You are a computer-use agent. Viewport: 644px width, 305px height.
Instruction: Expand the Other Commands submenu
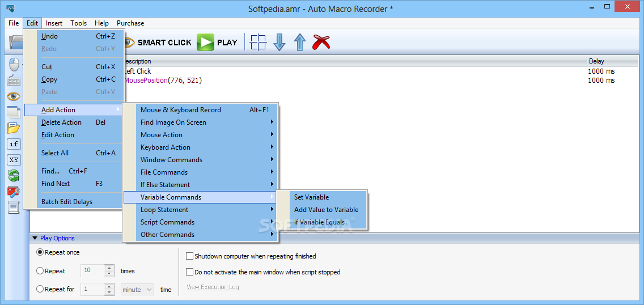click(x=201, y=234)
